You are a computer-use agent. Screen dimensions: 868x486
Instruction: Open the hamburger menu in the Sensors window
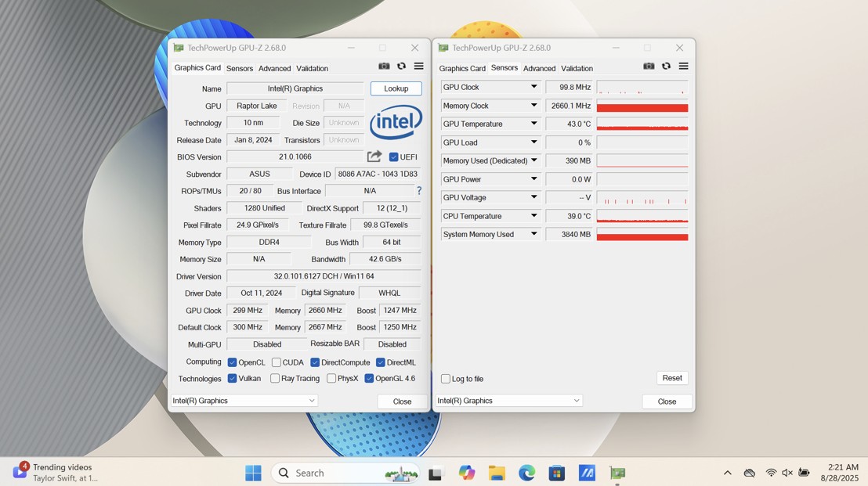point(682,67)
